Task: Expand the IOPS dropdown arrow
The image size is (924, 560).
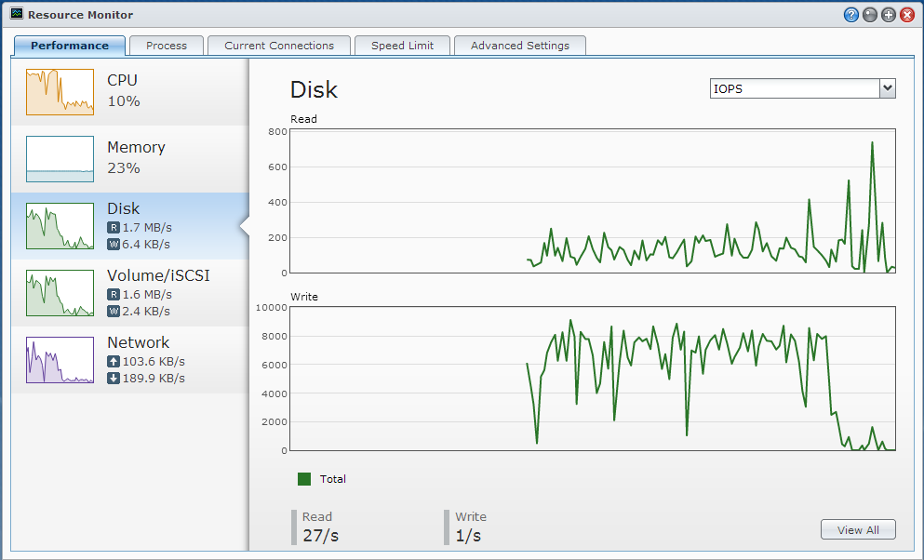Action: (x=887, y=88)
